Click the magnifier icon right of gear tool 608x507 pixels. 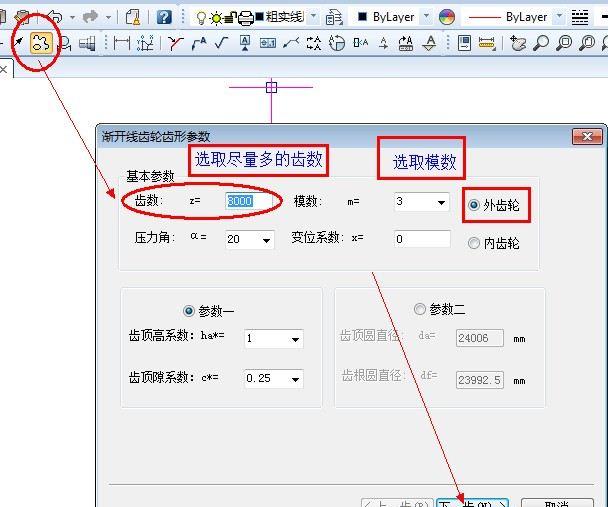(66, 43)
